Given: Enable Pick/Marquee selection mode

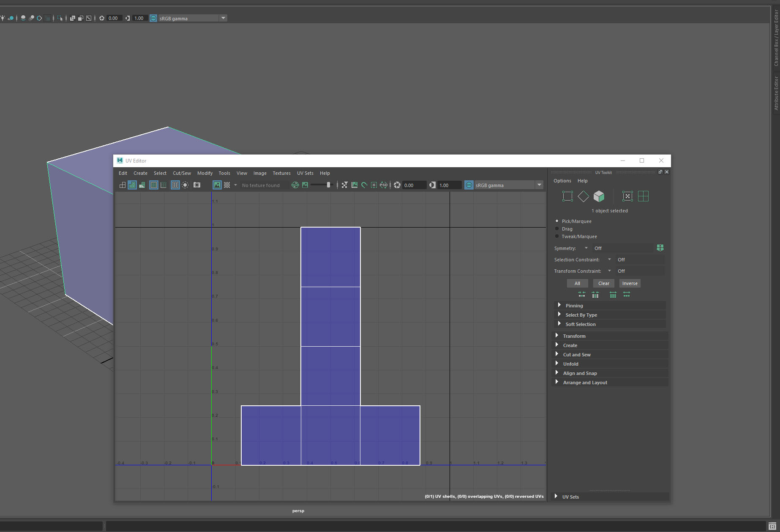Looking at the screenshot, I should (557, 221).
